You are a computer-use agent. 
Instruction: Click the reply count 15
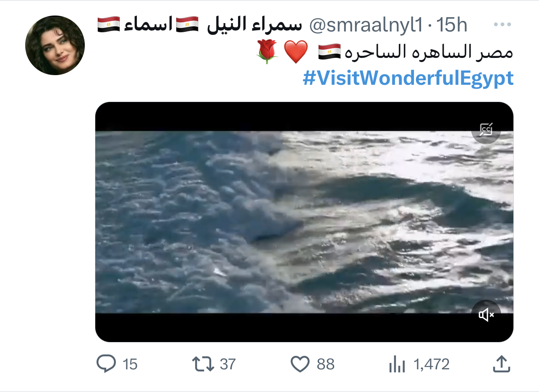pos(130,364)
